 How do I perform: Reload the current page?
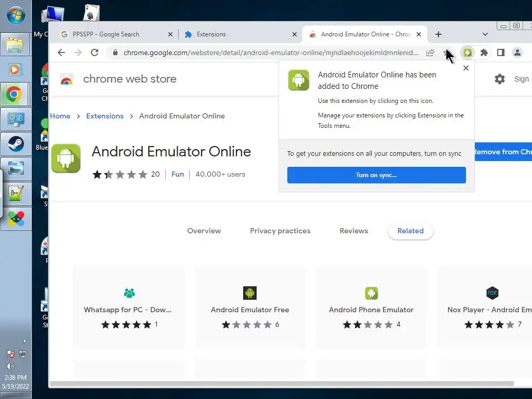[x=95, y=52]
